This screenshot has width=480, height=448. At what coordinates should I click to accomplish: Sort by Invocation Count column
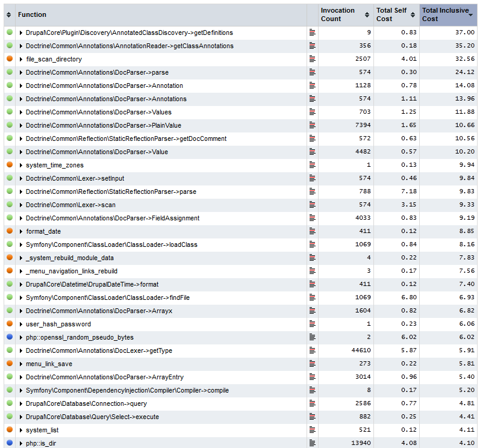pyautogui.click(x=345, y=14)
